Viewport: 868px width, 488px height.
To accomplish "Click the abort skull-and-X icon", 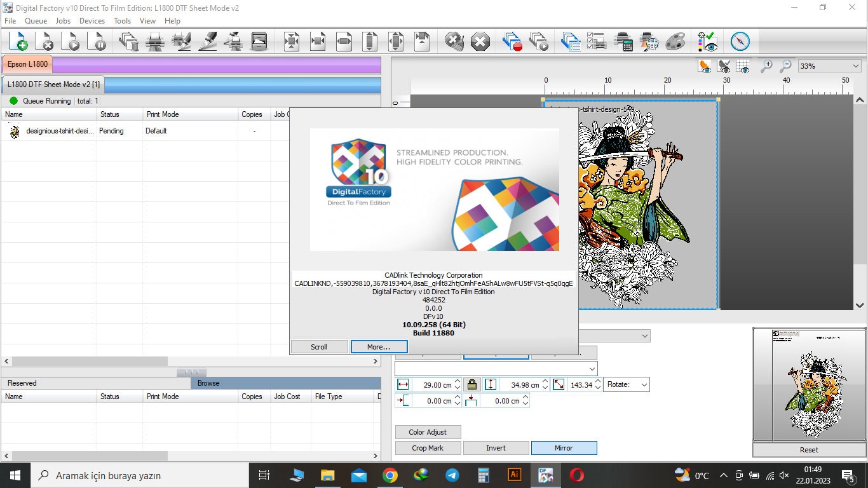I will pos(454,41).
